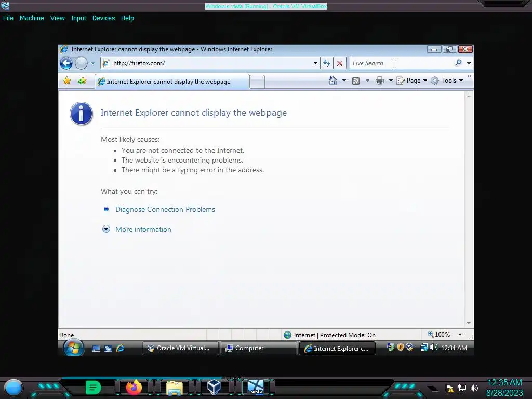Click Switch between windows quick launch icon

click(108, 348)
